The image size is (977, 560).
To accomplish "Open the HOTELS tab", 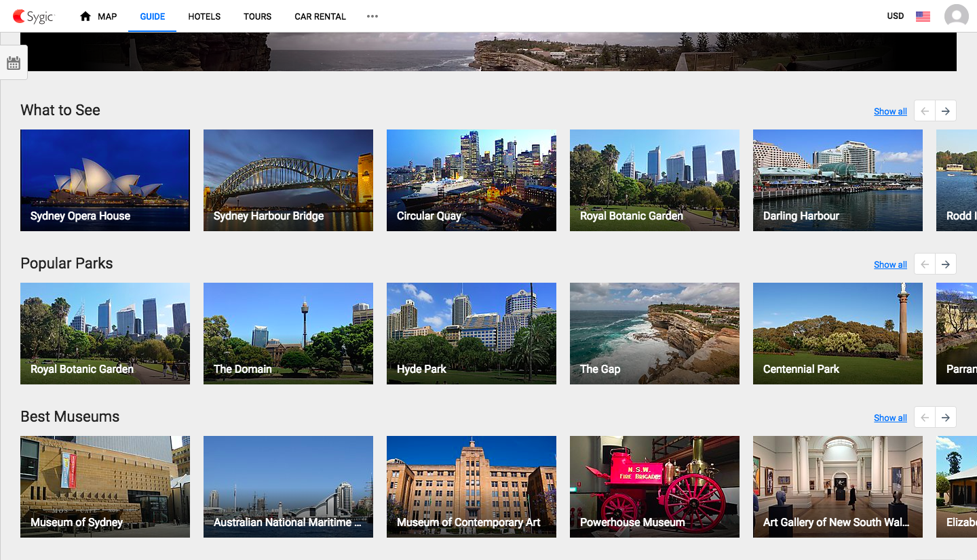I will tap(204, 16).
